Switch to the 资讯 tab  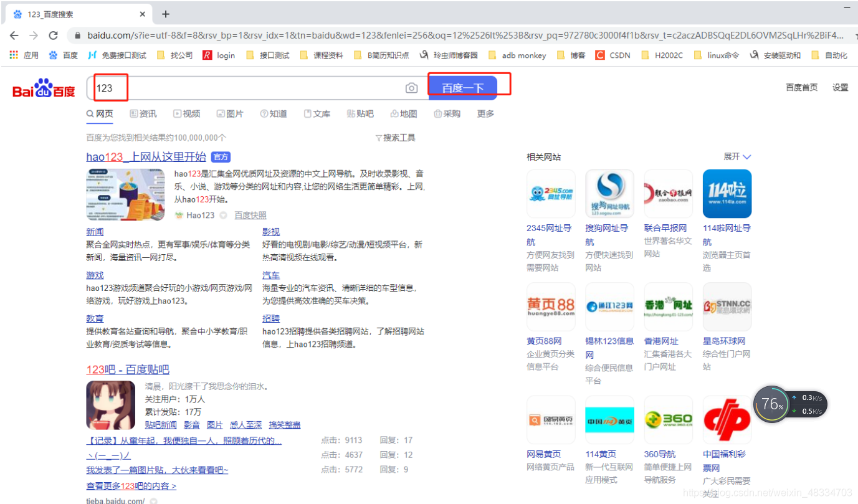coord(143,113)
